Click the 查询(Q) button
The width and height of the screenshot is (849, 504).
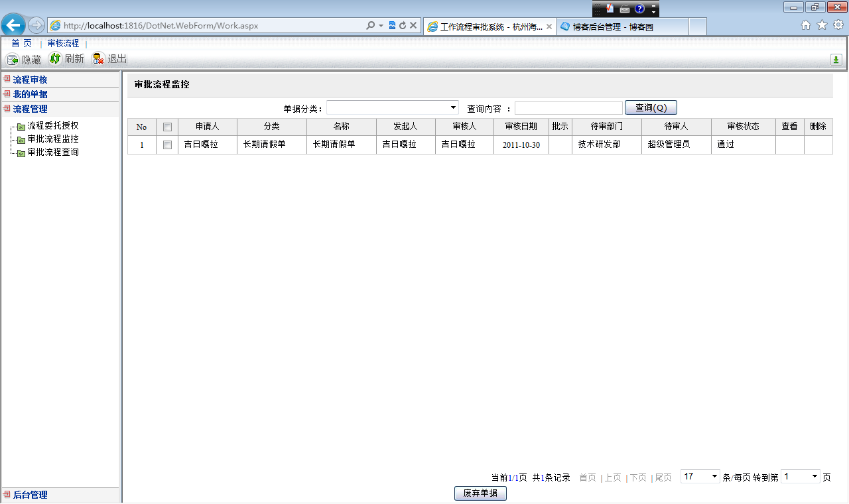tap(651, 107)
